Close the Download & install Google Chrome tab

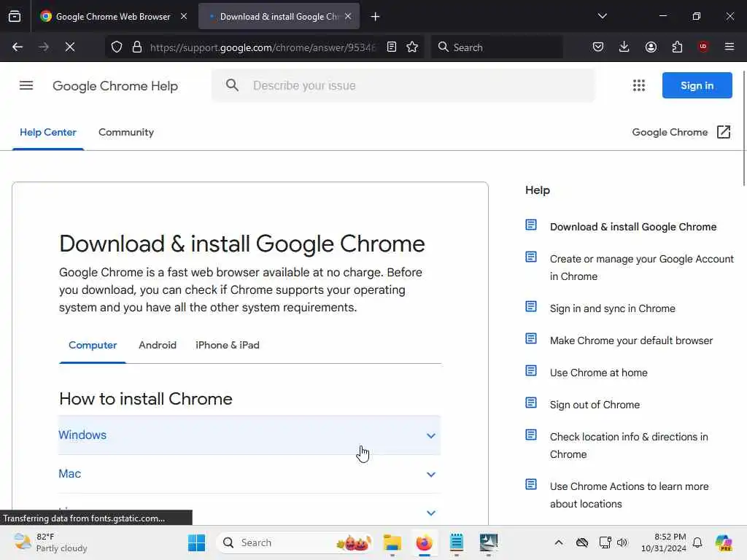click(x=348, y=16)
